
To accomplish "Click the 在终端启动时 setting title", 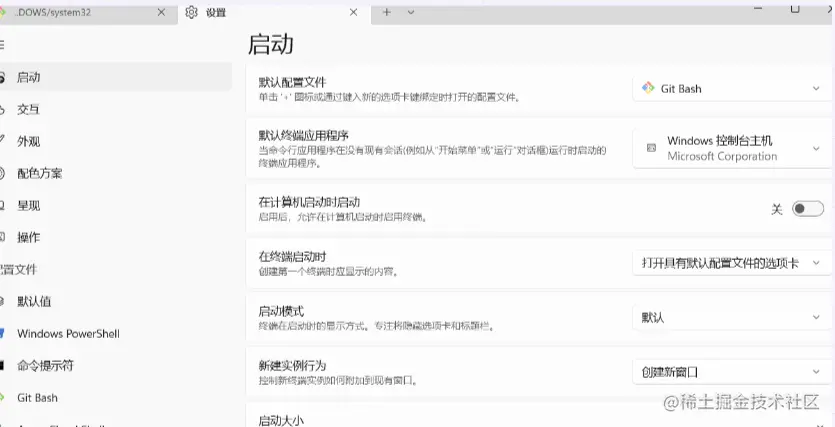I will pyautogui.click(x=292, y=257).
